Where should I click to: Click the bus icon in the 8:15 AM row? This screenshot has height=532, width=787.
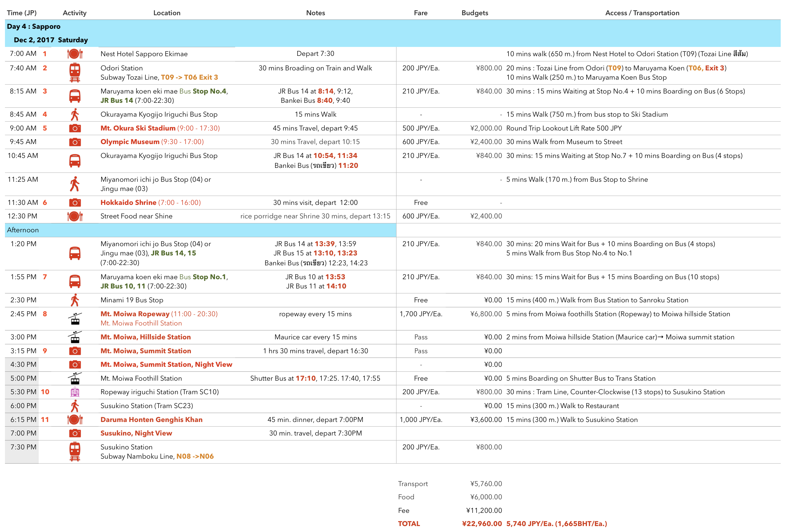tap(75, 96)
